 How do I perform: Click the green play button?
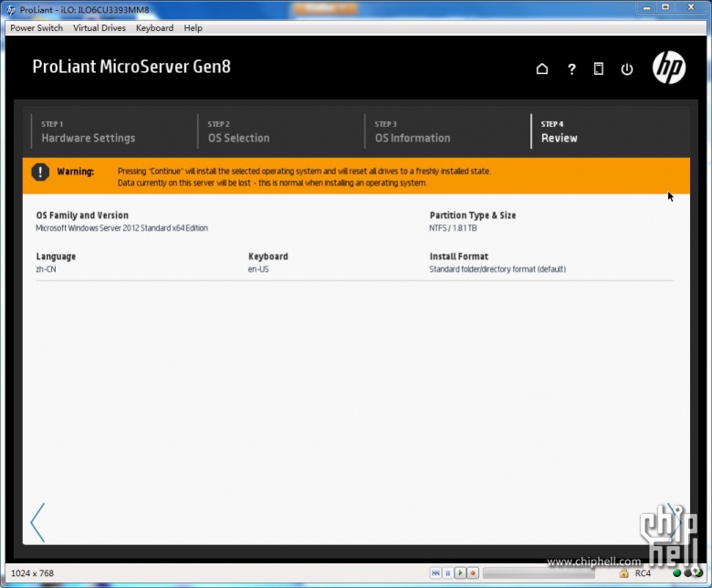[x=460, y=573]
